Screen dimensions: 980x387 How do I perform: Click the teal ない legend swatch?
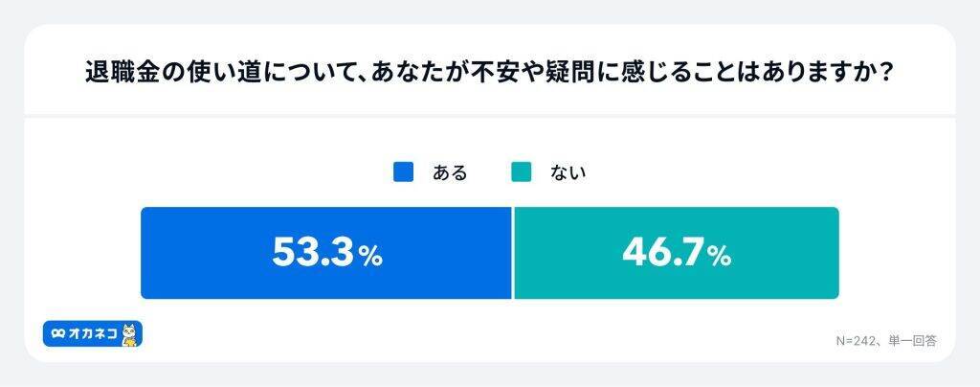521,172
